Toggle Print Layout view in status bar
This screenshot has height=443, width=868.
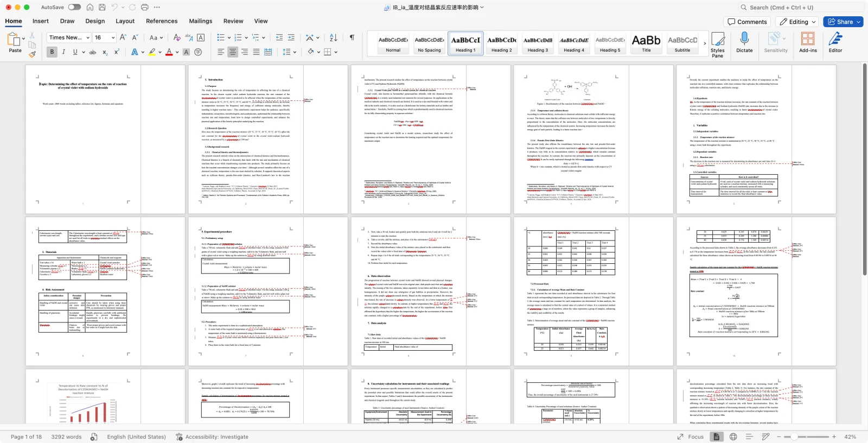tap(717, 436)
